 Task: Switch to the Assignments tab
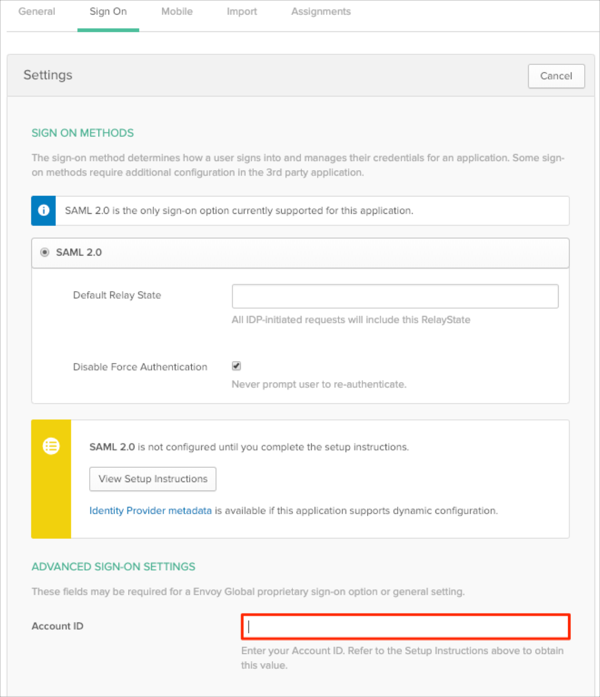321,12
